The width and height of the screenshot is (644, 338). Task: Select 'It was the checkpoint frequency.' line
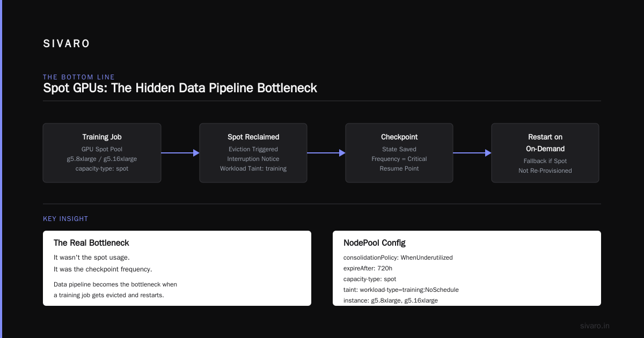pos(103,269)
